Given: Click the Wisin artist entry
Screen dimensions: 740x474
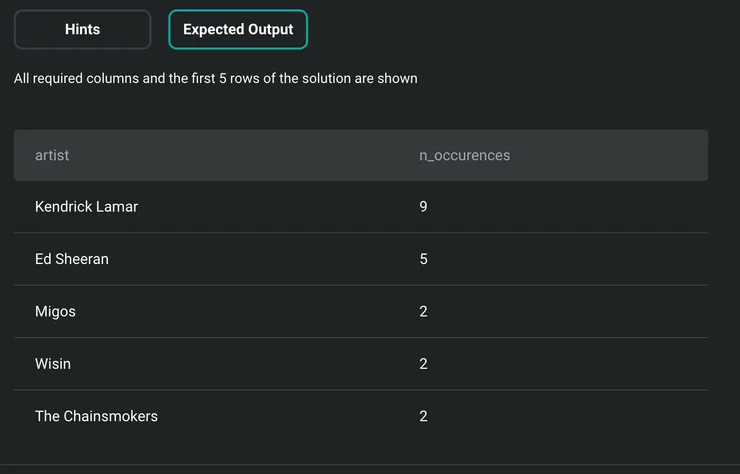Looking at the screenshot, I should tap(53, 364).
